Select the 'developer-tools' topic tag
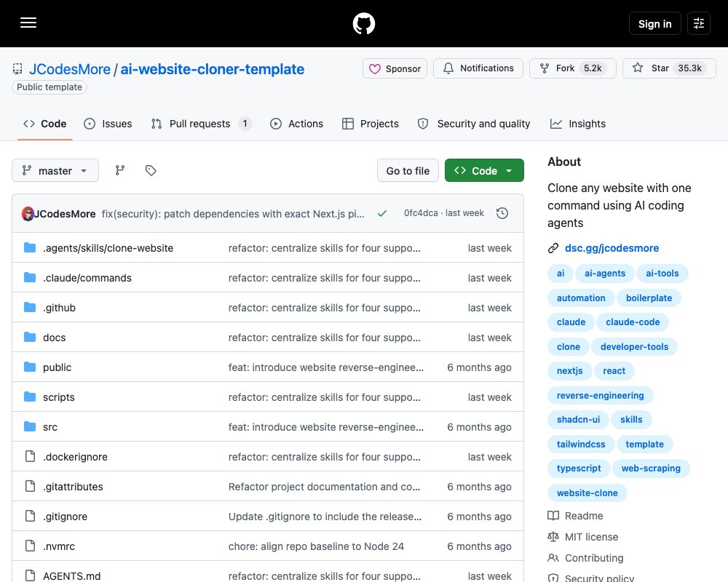728x582 pixels. tap(634, 347)
